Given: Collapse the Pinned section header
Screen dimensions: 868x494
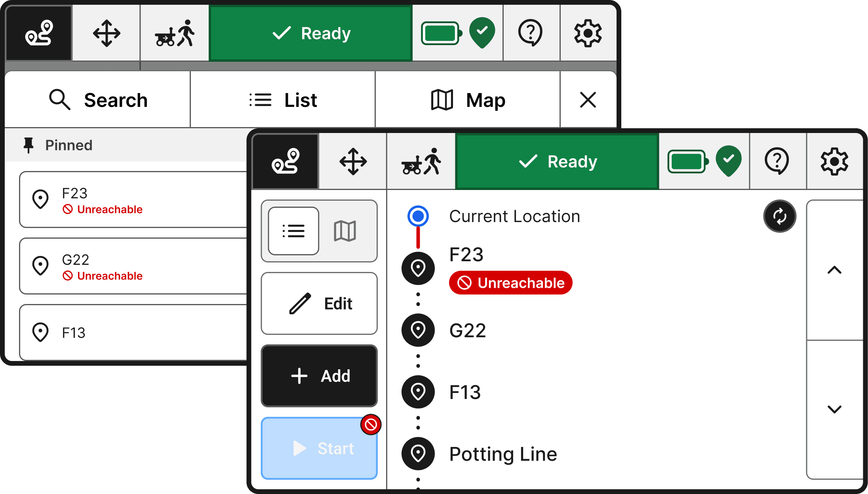Looking at the screenshot, I should pos(69,145).
